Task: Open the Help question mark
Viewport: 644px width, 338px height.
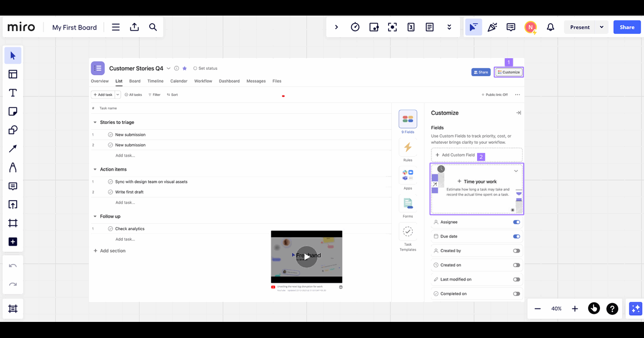Action: coord(612,308)
